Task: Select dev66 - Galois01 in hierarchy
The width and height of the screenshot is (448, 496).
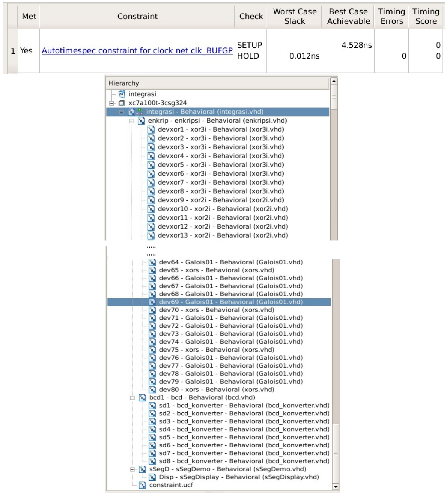Action: pyautogui.click(x=231, y=278)
